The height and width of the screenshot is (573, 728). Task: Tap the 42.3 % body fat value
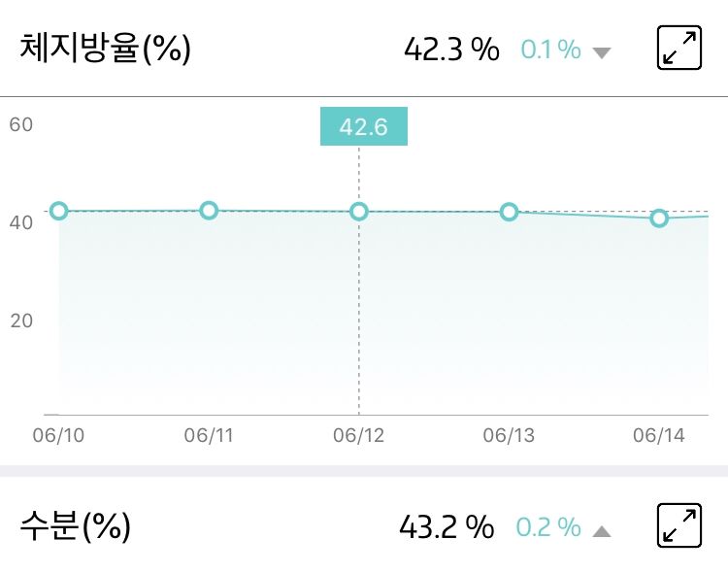pyautogui.click(x=450, y=50)
